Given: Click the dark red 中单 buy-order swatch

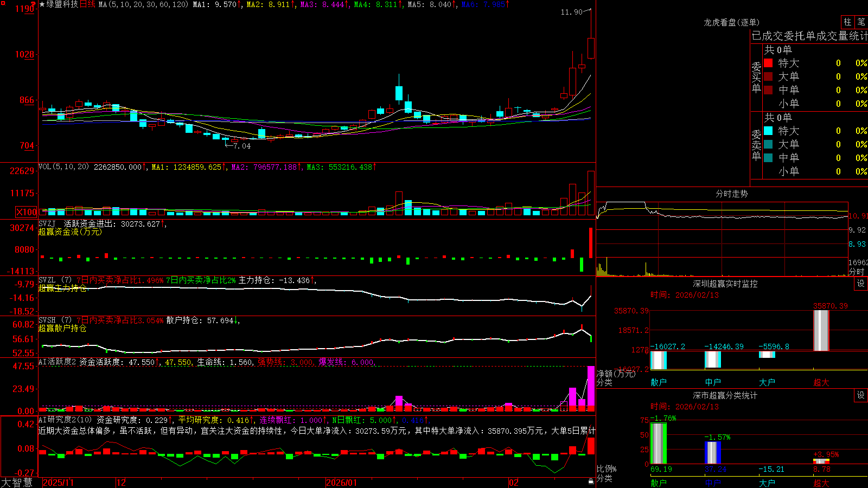Looking at the screenshot, I should (768, 90).
